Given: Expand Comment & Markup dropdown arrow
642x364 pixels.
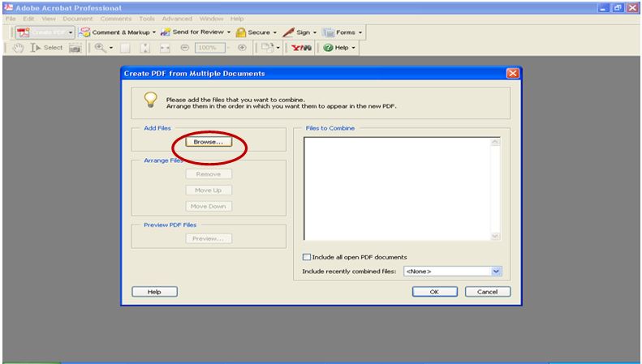Looking at the screenshot, I should 154,32.
